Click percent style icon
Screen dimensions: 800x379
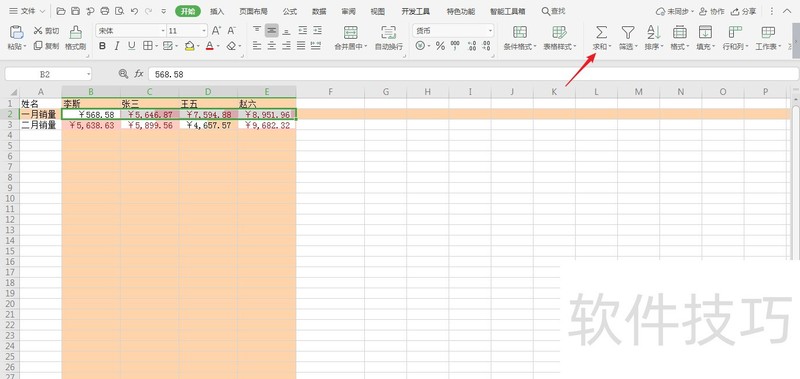tap(440, 46)
